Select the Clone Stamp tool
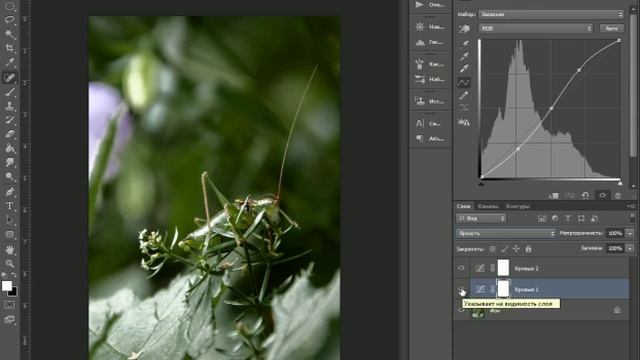Screen dimensions: 640x360 point(10,106)
